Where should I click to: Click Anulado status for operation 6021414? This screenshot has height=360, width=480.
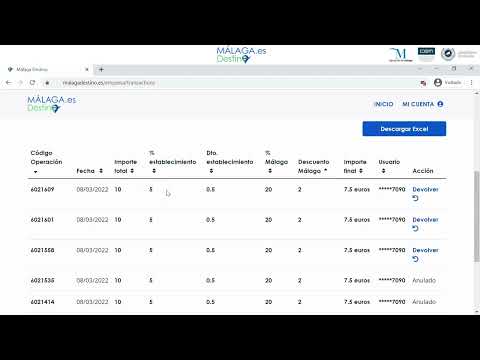(424, 302)
